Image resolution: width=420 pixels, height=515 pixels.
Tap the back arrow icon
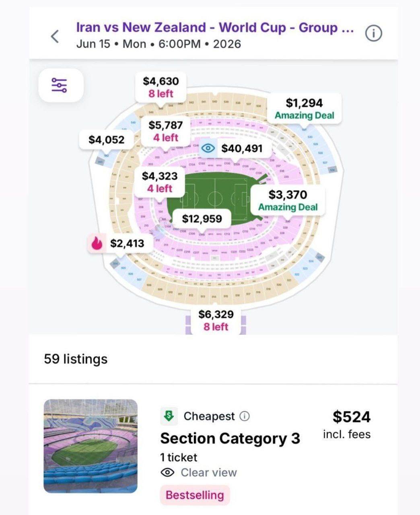click(55, 36)
